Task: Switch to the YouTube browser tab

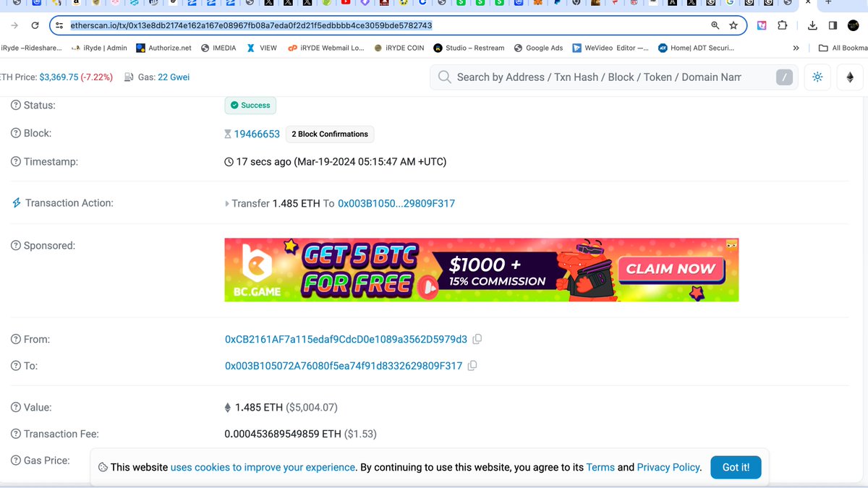Action: coord(346,3)
